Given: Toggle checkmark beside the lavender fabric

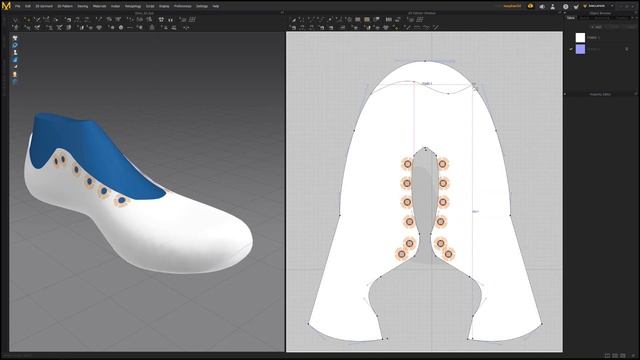Looking at the screenshot, I should tap(571, 49).
